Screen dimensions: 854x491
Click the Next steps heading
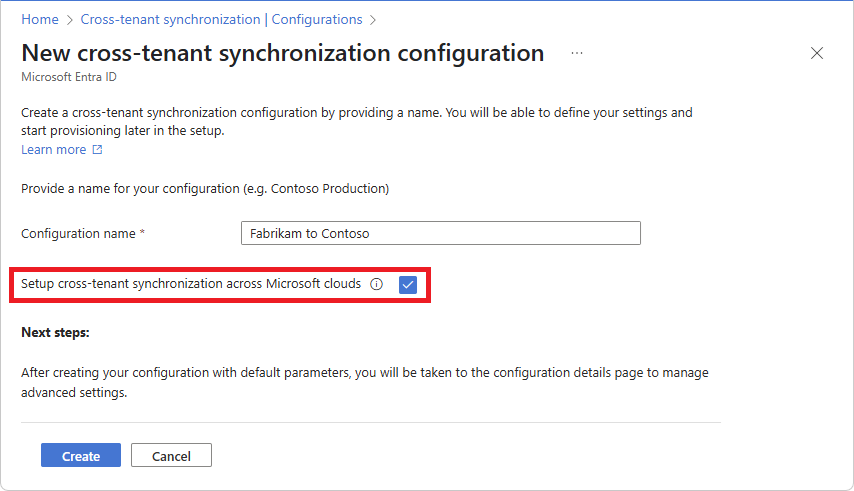[55, 332]
